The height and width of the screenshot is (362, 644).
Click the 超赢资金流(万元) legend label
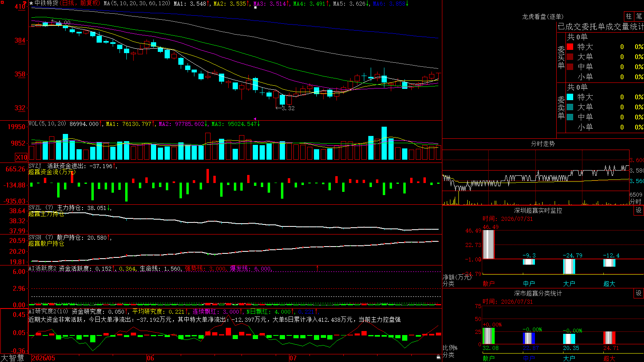52,172
